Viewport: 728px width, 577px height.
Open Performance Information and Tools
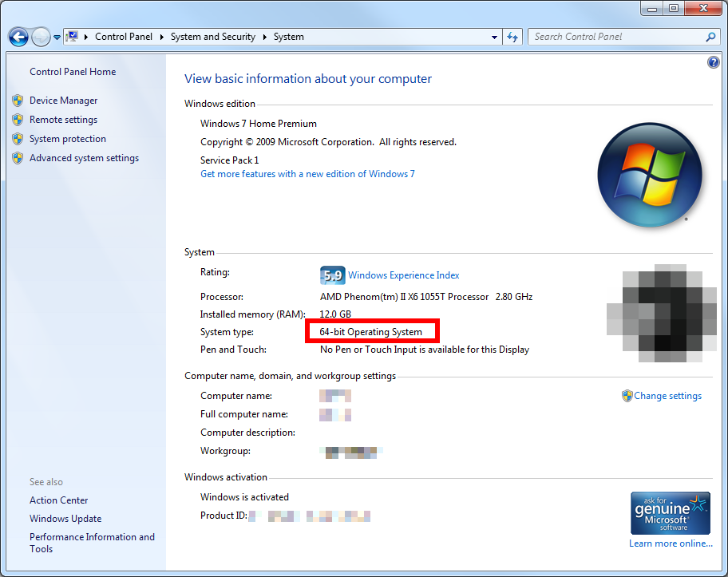point(92,543)
